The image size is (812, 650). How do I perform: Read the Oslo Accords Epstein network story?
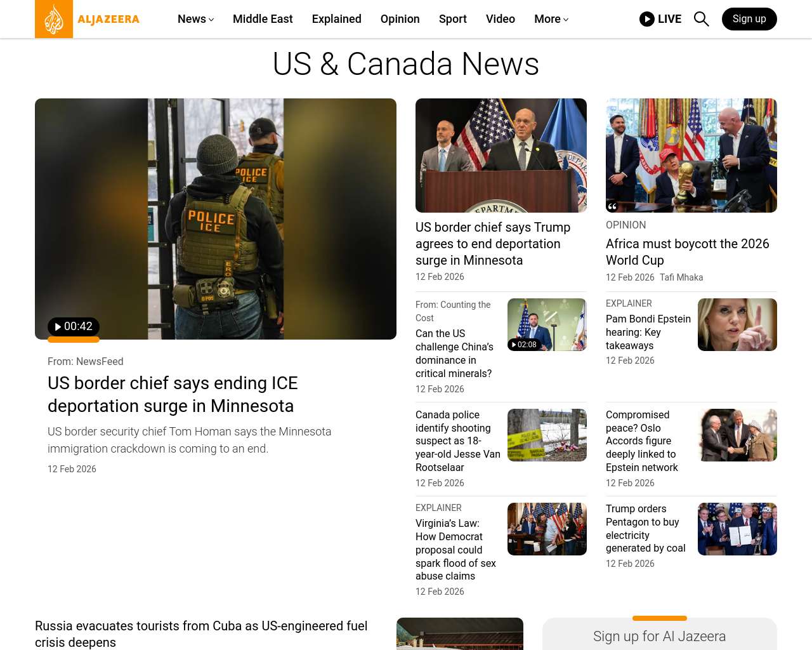point(642,441)
